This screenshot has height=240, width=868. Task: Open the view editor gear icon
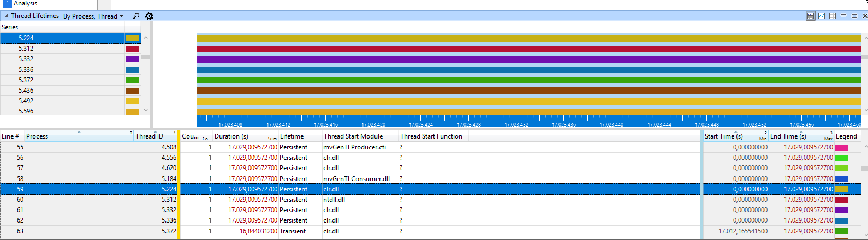pos(149,16)
